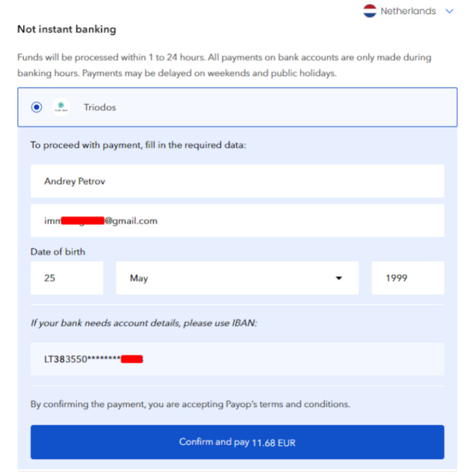Click the Triodos bank name label
Viewport: 476px width, 476px height.
tap(100, 108)
